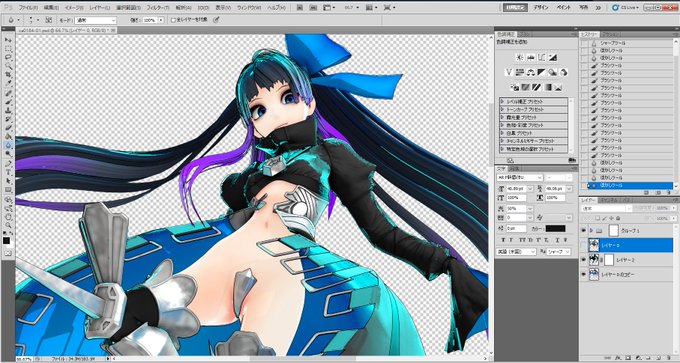Click the CS Live button
The height and width of the screenshot is (363, 680).
tap(625, 7)
